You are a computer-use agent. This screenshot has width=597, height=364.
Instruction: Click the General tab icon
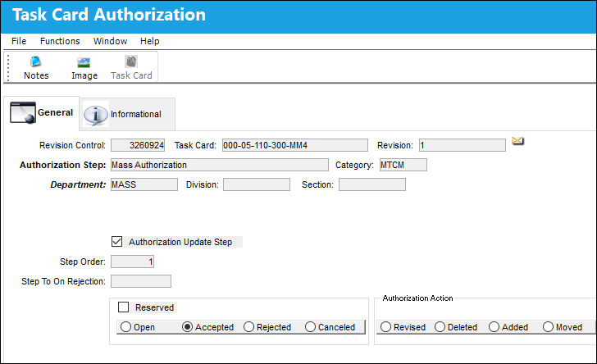(23, 112)
